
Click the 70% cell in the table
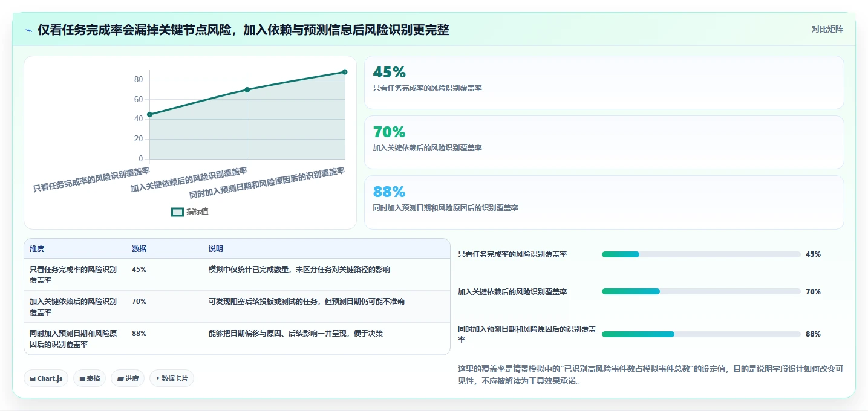click(139, 302)
